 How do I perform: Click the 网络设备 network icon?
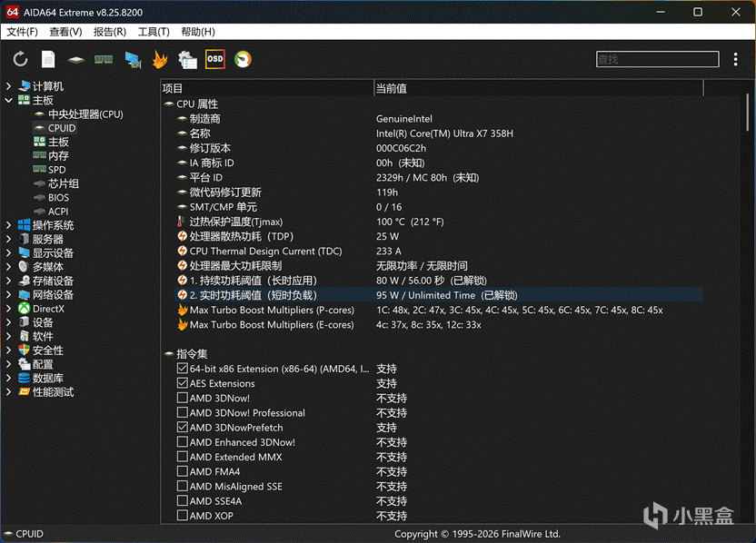[25, 294]
